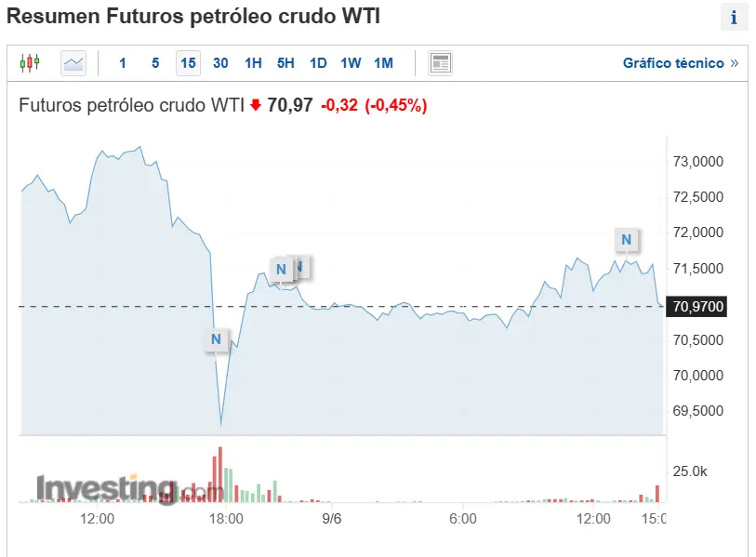This screenshot has width=756, height=557.
Task: Open the news panel icon in toolbar
Action: (440, 63)
